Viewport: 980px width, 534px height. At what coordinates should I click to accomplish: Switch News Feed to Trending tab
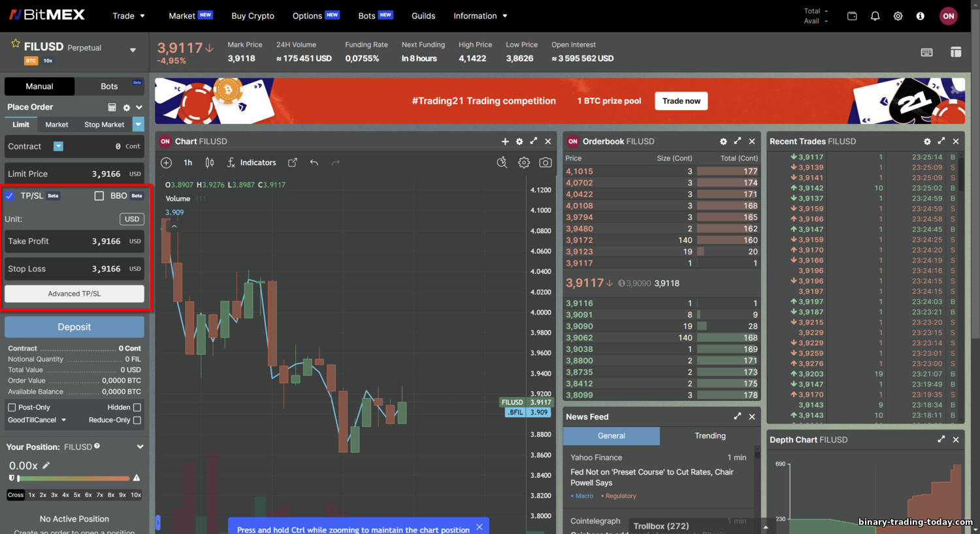coord(710,436)
